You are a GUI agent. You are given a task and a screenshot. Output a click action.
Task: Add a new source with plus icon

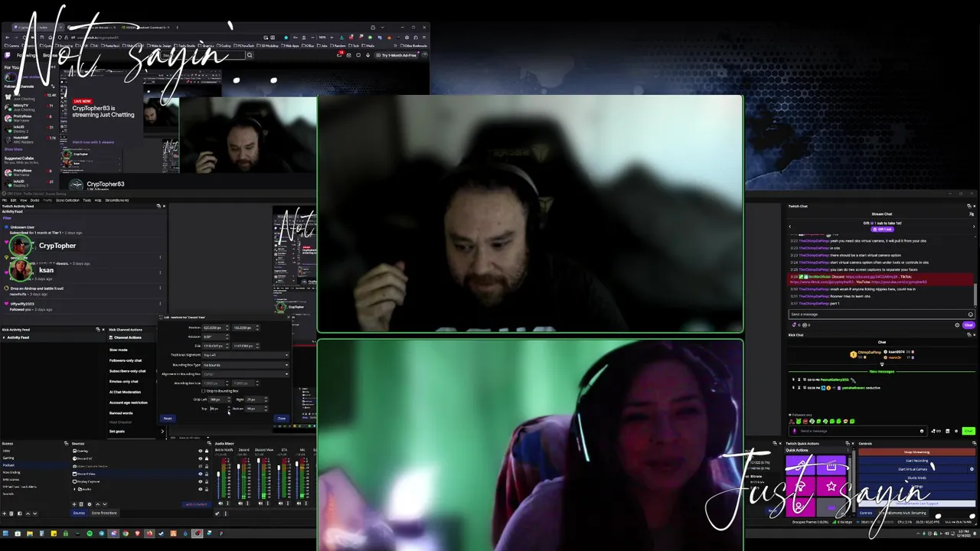coord(73,504)
